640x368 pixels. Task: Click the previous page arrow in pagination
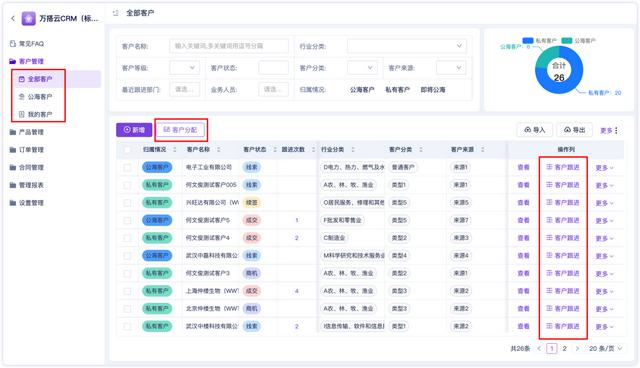point(539,348)
